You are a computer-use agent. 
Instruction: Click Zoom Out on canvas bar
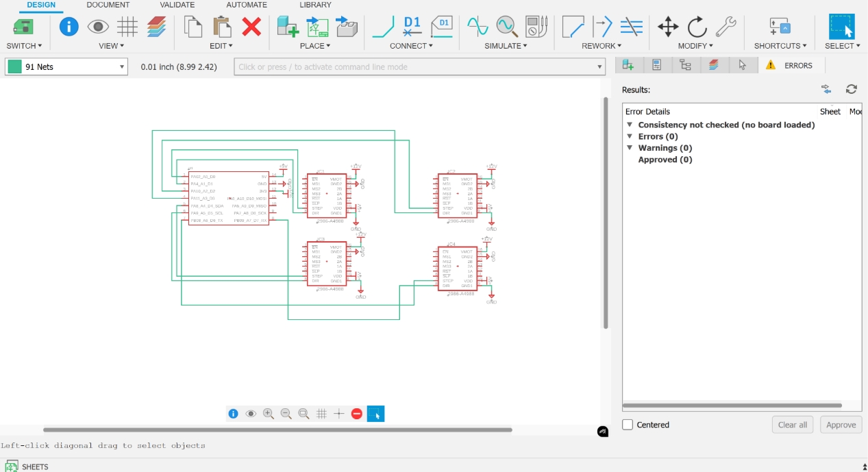coord(286,414)
